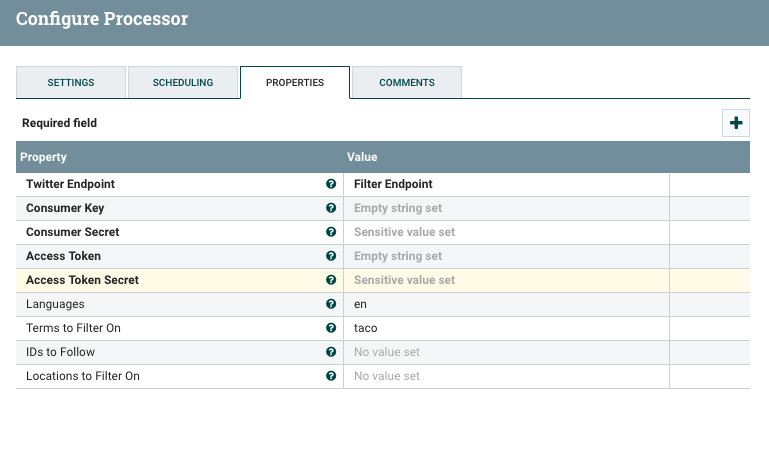The height and width of the screenshot is (451, 769).
Task: Click the help icon on the Access Token row
Action: coord(330,256)
